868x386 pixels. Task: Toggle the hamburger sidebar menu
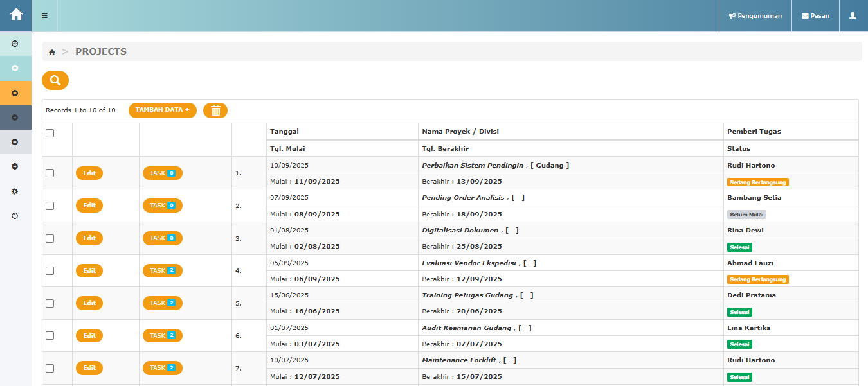44,15
